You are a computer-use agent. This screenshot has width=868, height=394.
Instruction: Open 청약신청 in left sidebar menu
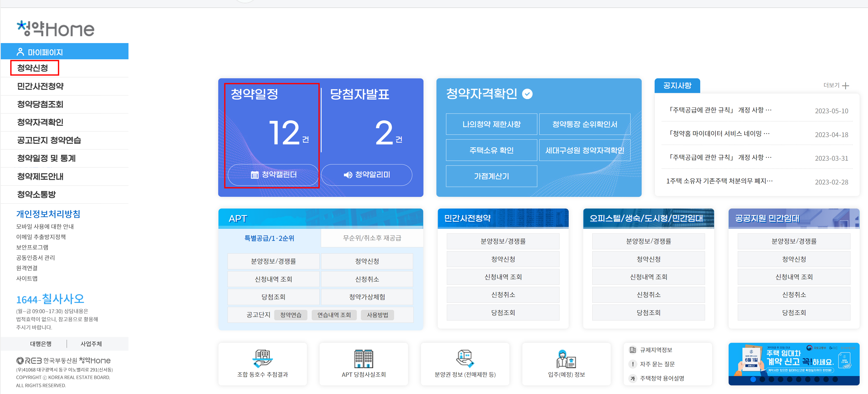[x=33, y=68]
